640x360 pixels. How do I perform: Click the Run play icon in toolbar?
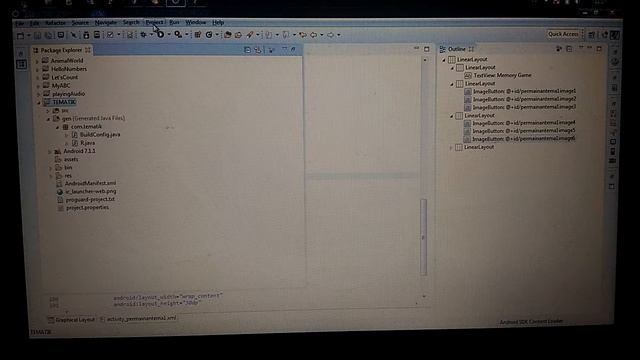160,35
